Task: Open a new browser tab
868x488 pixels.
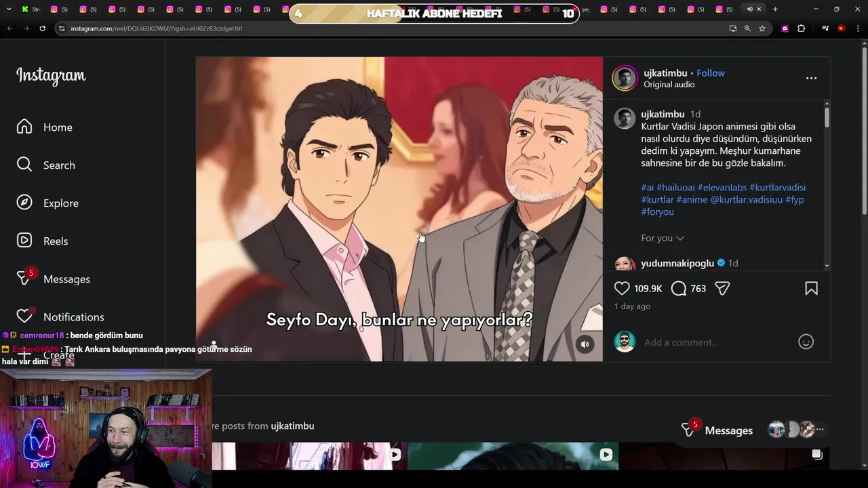Action: (x=775, y=9)
